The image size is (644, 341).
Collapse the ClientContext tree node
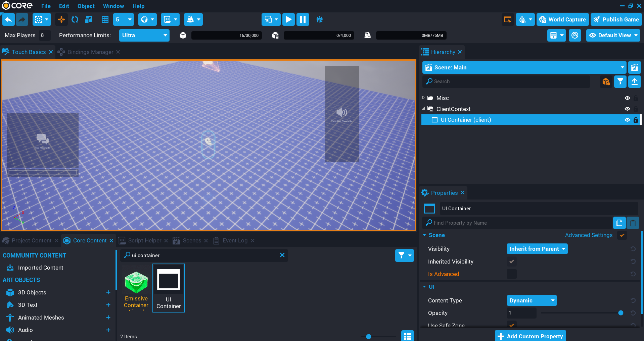424,109
